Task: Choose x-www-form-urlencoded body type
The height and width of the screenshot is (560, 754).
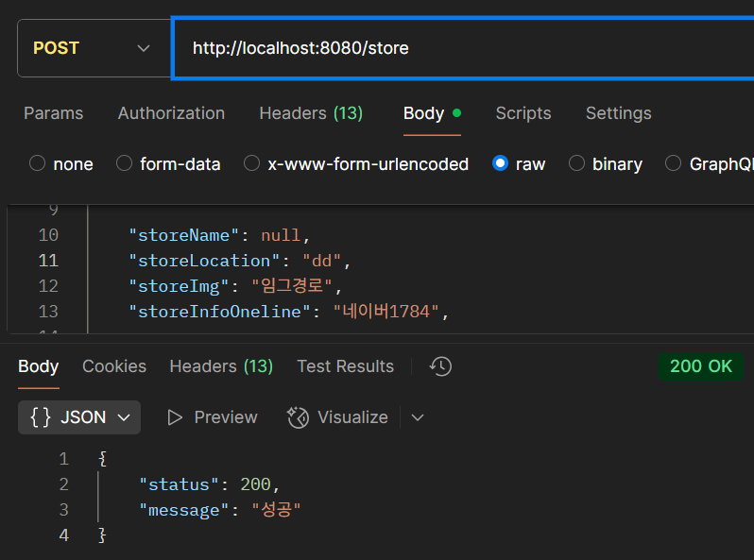Action: click(251, 163)
